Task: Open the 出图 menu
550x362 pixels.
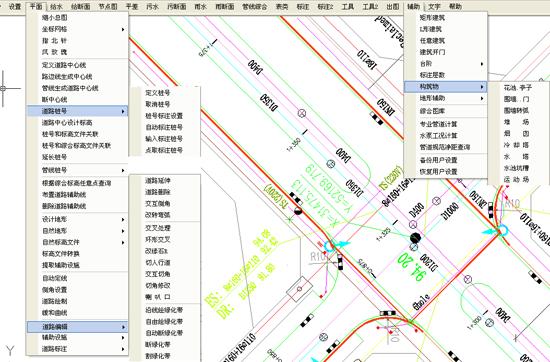Action: tap(393, 6)
